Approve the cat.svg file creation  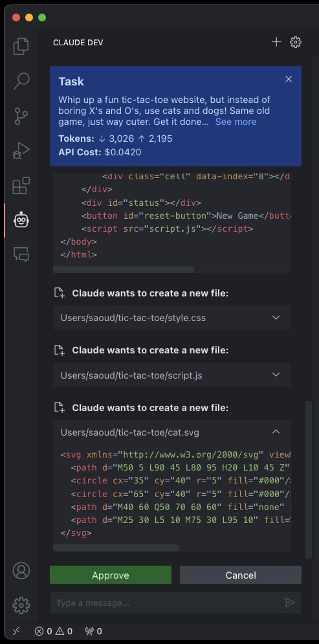111,575
